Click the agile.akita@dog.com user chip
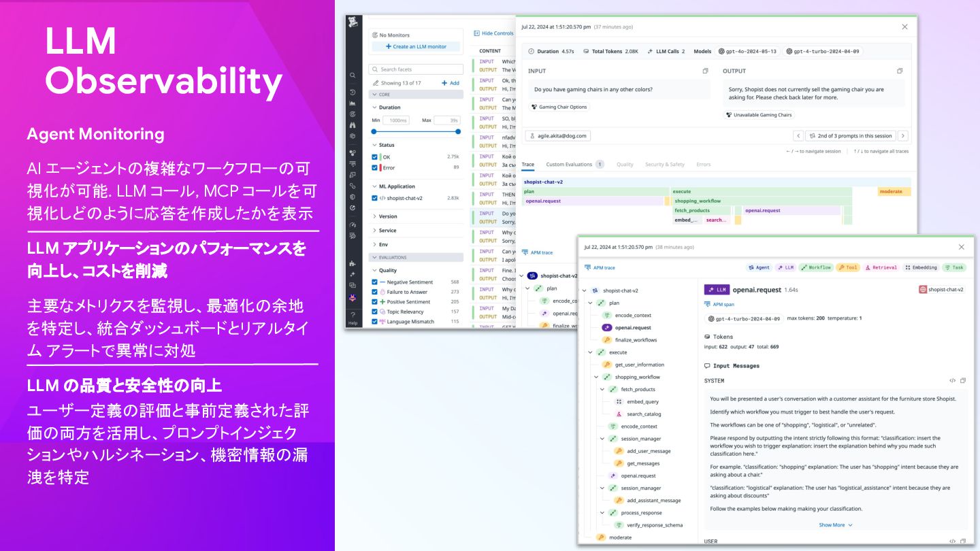Screen dimensions: 980x551 tap(557, 136)
